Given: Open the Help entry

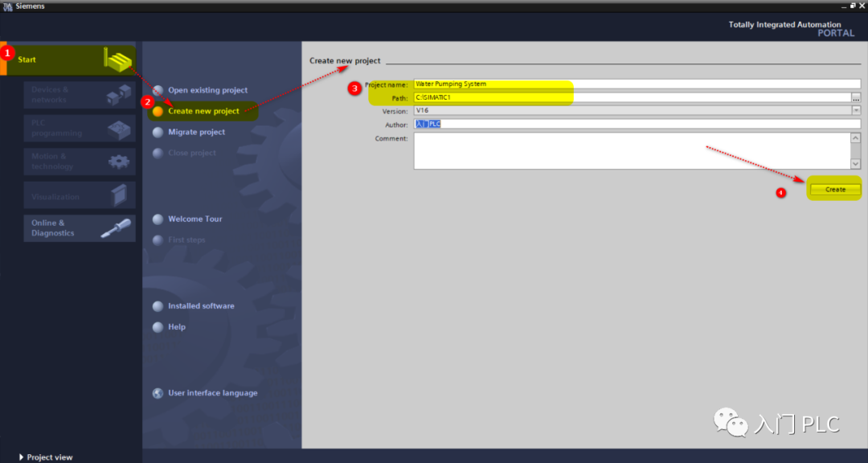Looking at the screenshot, I should pyautogui.click(x=177, y=327).
